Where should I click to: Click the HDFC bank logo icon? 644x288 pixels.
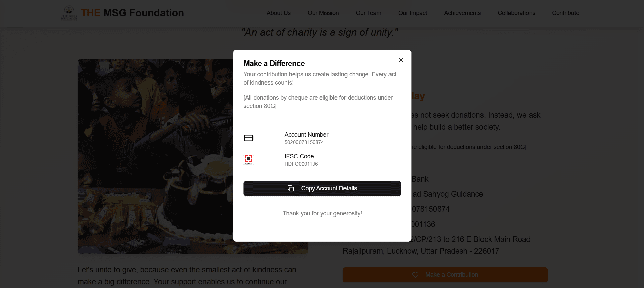pos(248,159)
